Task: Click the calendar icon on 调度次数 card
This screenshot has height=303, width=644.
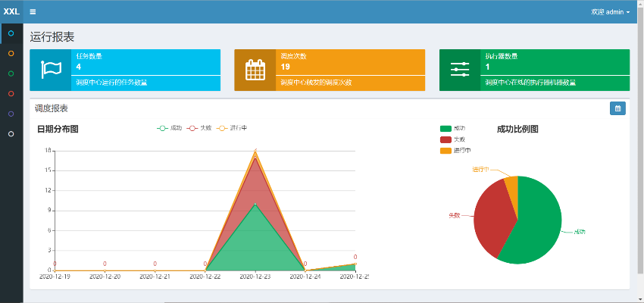Action: click(x=255, y=70)
